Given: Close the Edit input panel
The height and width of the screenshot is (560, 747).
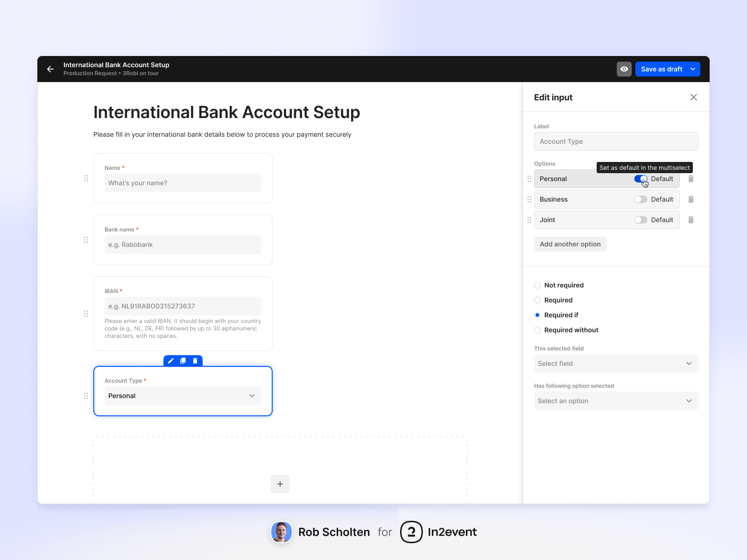Looking at the screenshot, I should (694, 97).
